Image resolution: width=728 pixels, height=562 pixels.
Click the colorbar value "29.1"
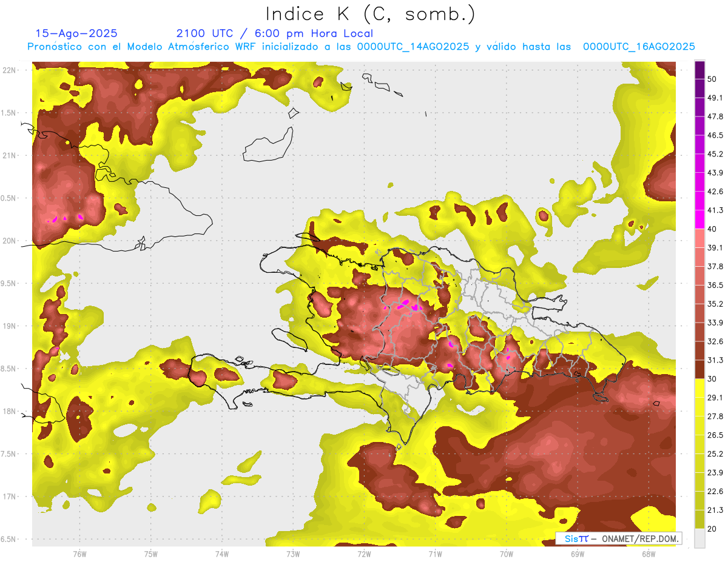click(715, 398)
